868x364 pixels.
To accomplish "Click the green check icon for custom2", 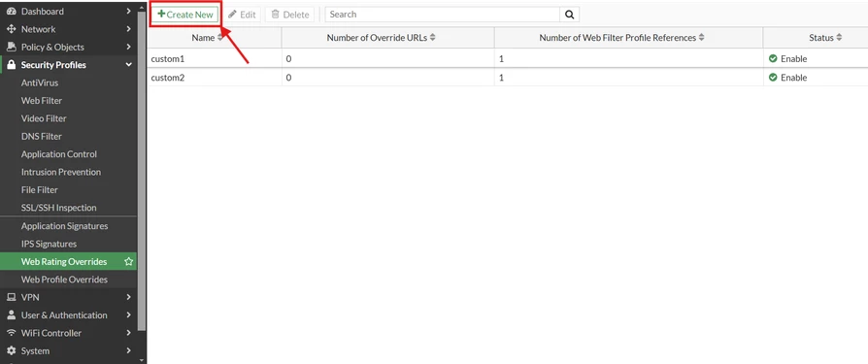I will point(773,78).
